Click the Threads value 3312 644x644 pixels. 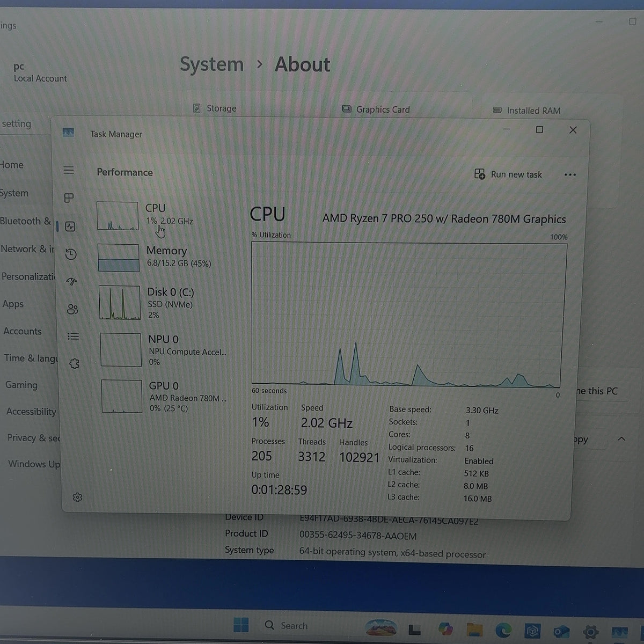click(312, 457)
